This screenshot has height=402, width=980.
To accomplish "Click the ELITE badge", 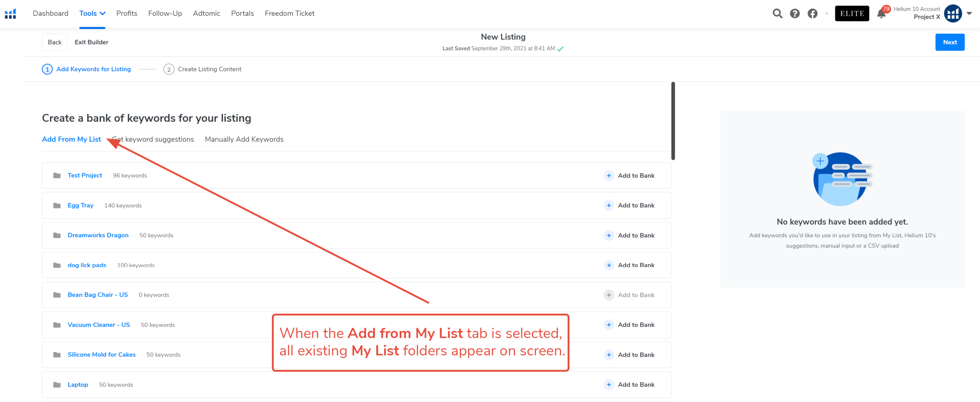I will coord(852,13).
